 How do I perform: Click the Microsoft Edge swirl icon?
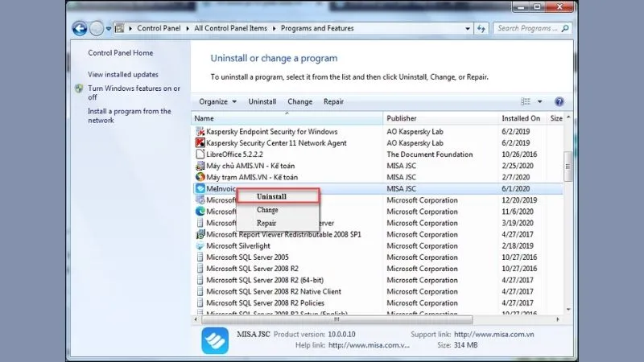200,212
